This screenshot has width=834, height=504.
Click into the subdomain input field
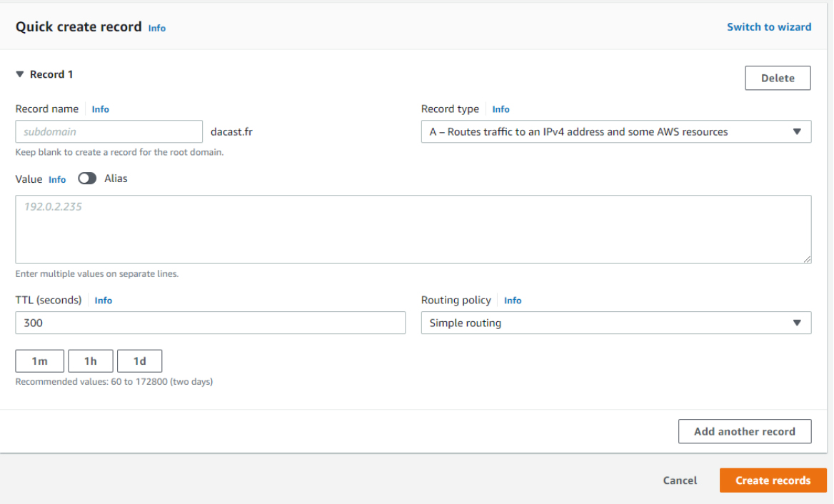[x=109, y=131]
